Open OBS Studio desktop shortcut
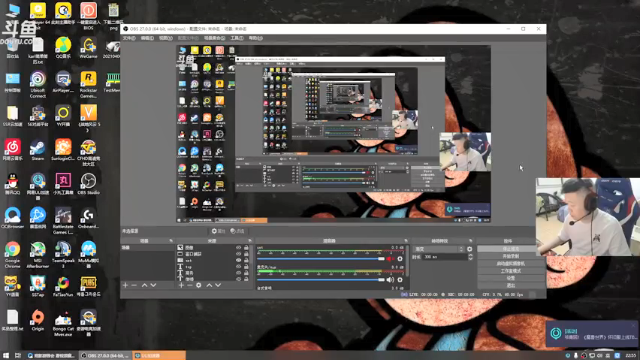The width and height of the screenshot is (640, 360). pyautogui.click(x=88, y=184)
